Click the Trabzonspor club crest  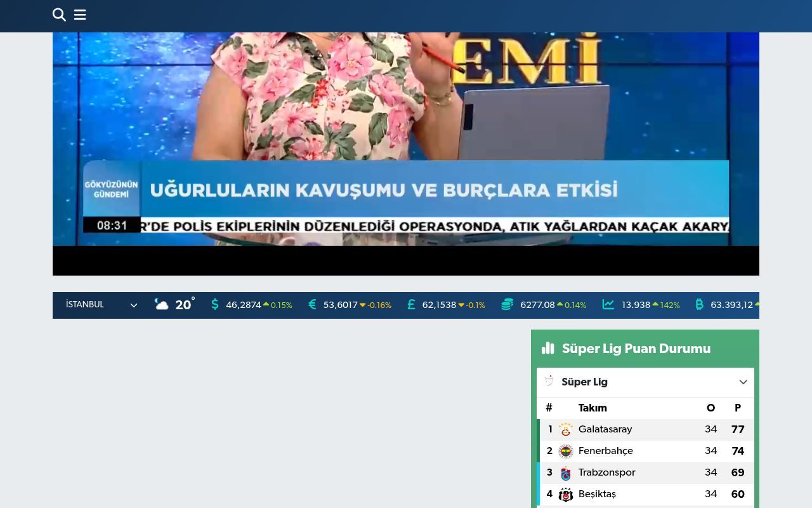coord(566,473)
